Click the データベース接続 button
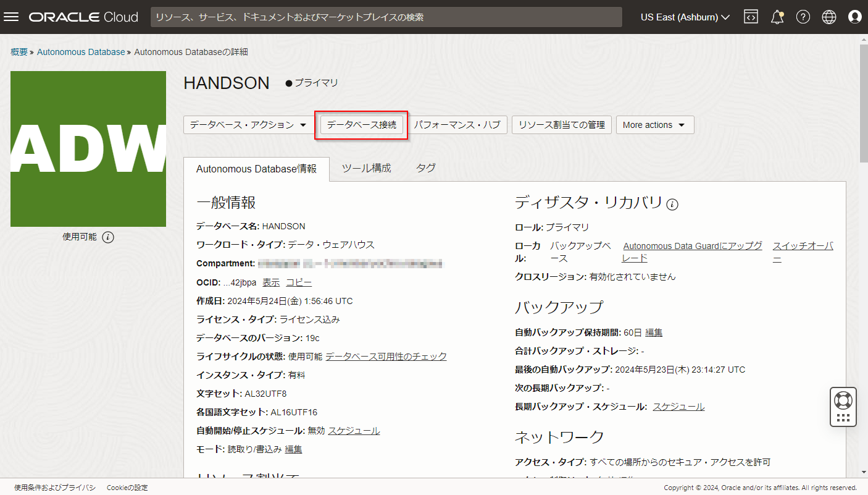The width and height of the screenshot is (868, 495). click(x=361, y=125)
